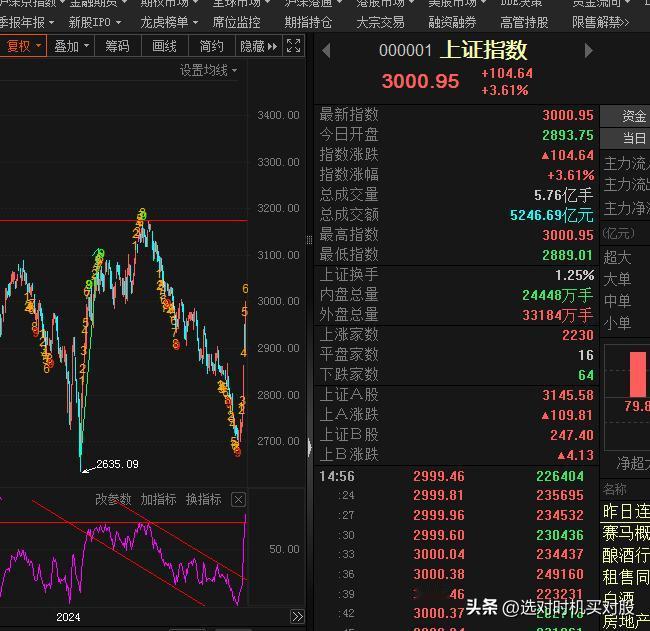Open the 复权 dropdown
This screenshot has width=650, height=631.
click(22, 46)
